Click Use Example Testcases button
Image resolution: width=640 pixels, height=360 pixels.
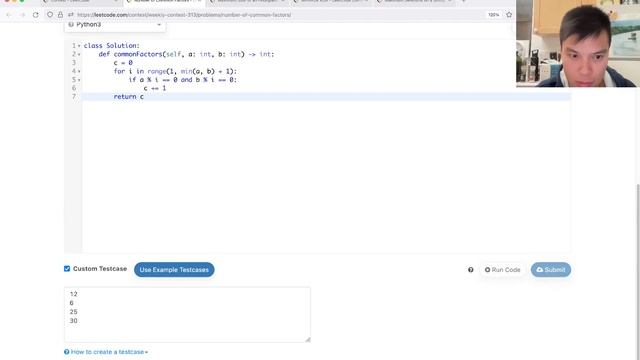coord(174,270)
